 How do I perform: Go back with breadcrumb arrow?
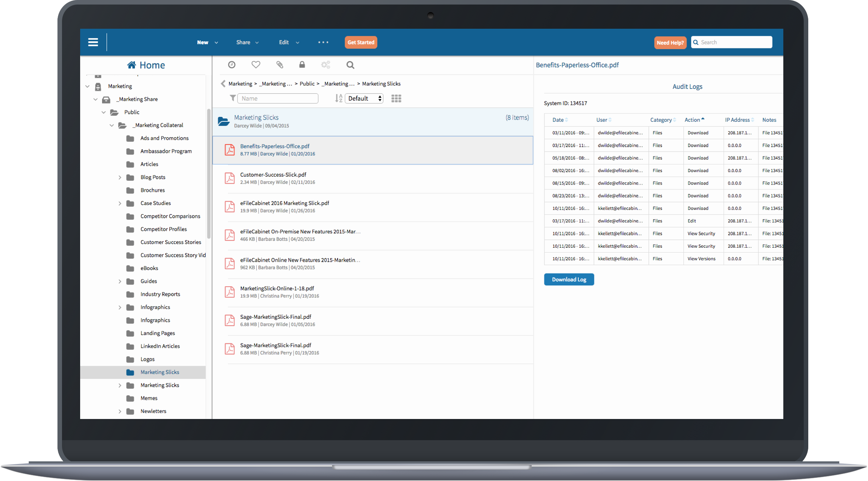coord(223,84)
